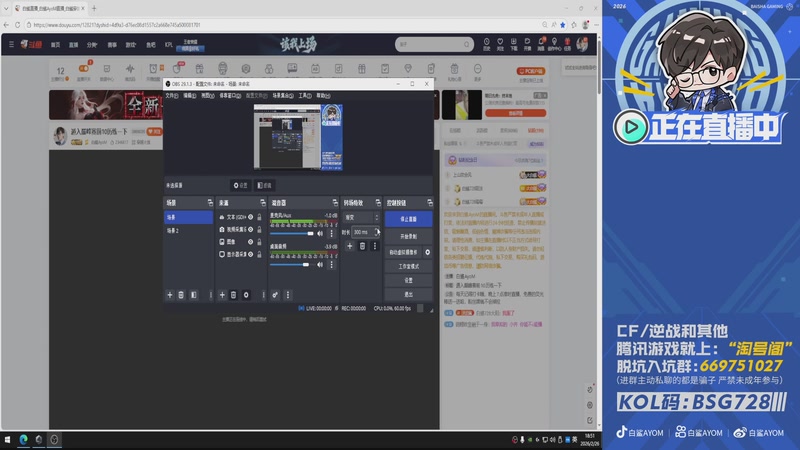800x450 pixels.
Task: Add a scene transition with plus icon
Action: pos(349,246)
